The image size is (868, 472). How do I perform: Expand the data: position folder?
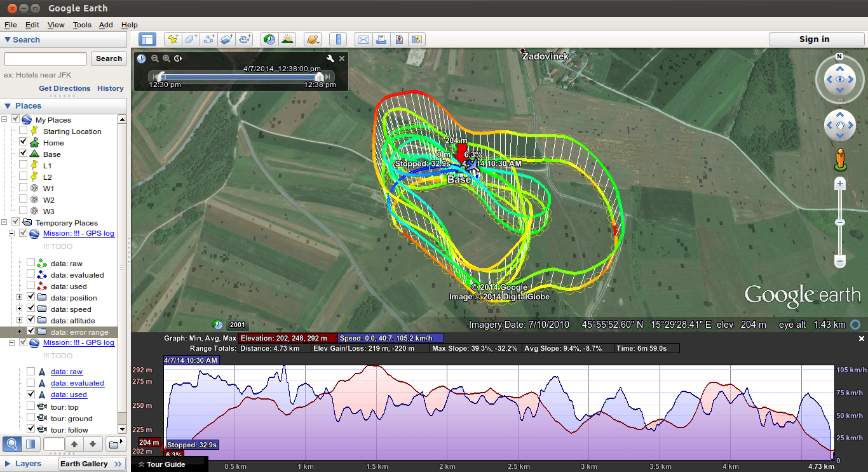pyautogui.click(x=20, y=297)
